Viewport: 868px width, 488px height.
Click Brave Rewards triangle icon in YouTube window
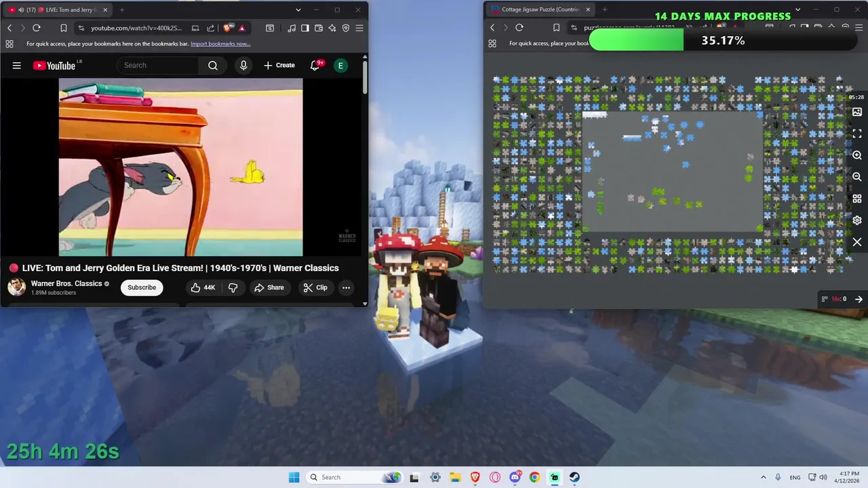tap(241, 28)
